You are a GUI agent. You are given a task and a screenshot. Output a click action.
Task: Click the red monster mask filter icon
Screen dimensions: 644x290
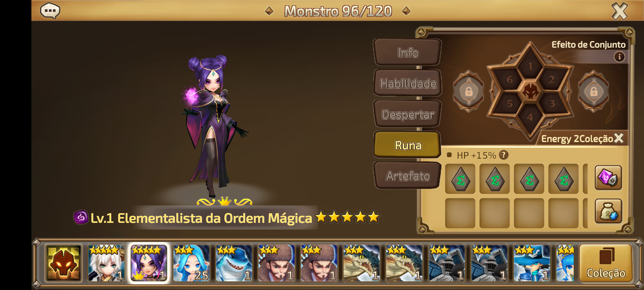pos(63,263)
